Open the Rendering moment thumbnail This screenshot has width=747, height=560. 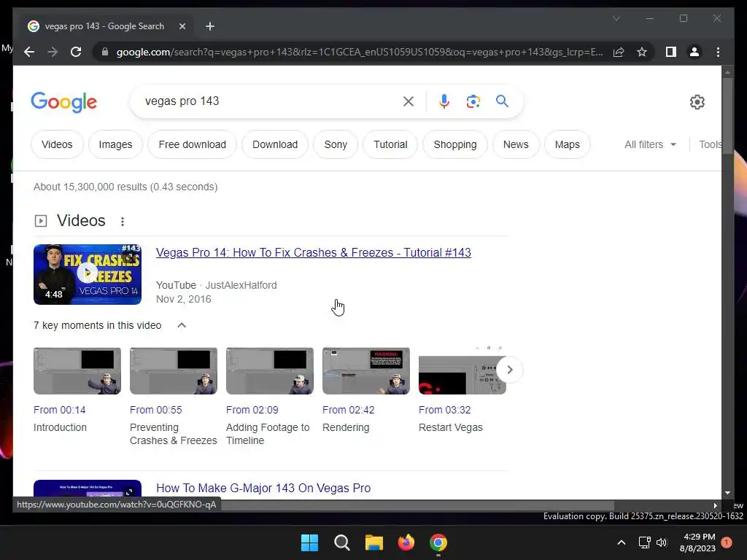click(366, 371)
